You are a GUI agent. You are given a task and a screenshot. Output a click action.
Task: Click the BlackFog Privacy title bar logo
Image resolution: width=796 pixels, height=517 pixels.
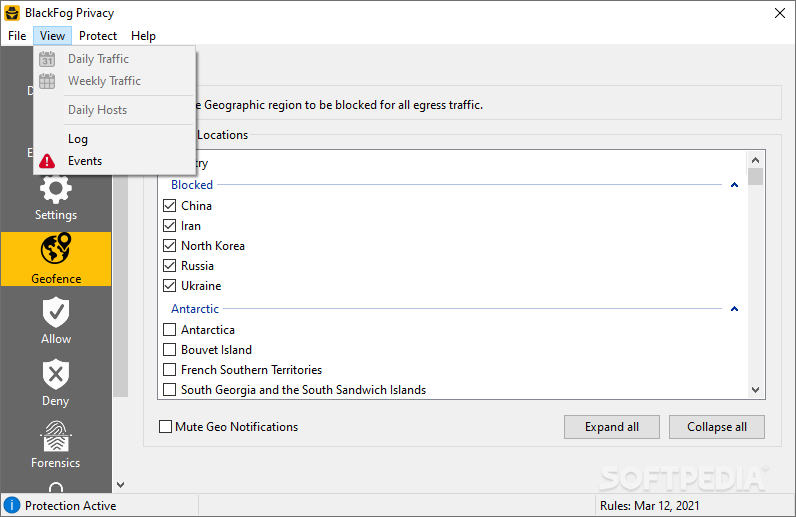(12, 13)
